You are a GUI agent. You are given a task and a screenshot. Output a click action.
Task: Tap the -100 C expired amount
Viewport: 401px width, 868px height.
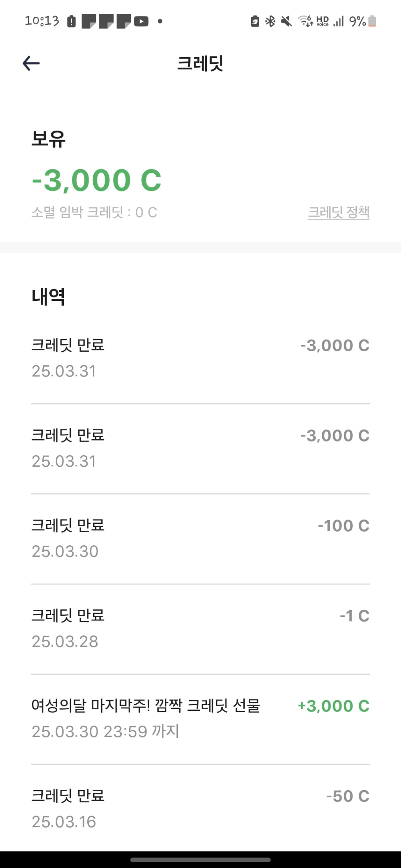343,526
